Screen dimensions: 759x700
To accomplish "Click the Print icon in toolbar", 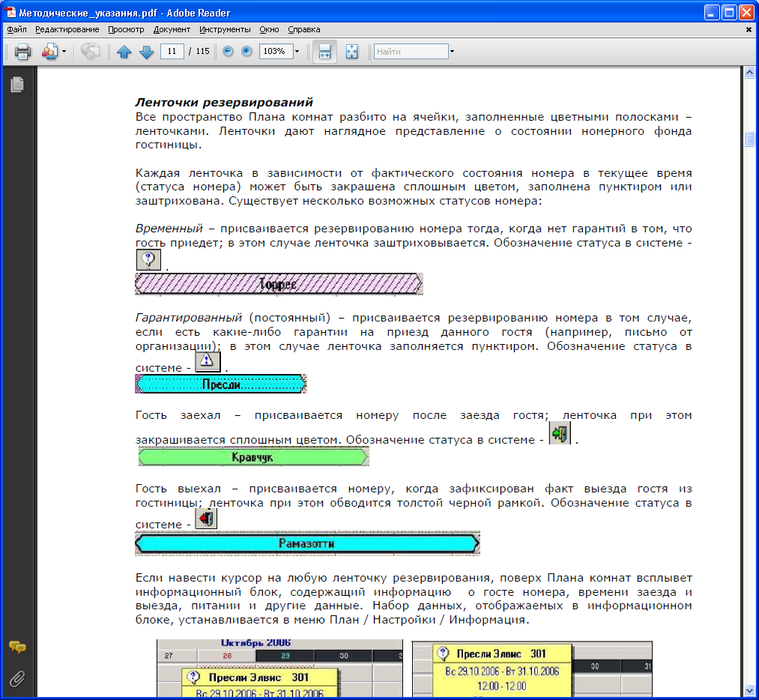I will tap(22, 51).
